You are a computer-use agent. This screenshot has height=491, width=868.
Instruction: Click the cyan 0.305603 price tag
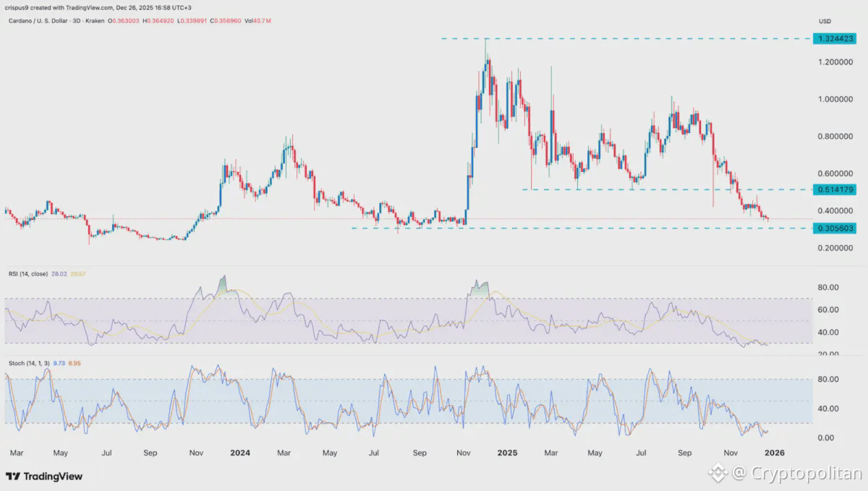pos(836,228)
